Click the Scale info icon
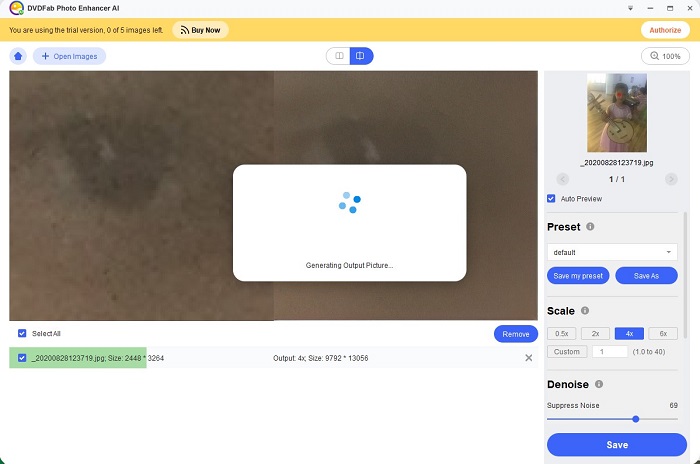Screen dimensions: 700x464 (x=585, y=311)
